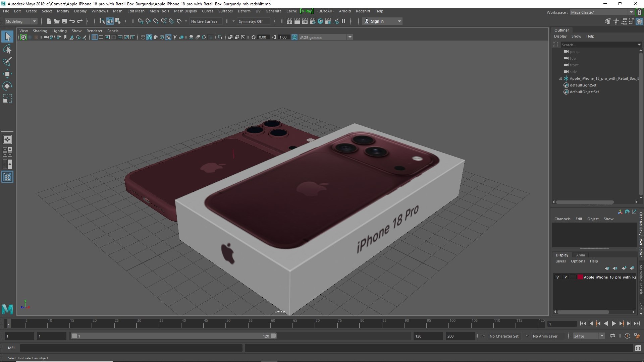Select the arrow Select tool

pyautogui.click(x=7, y=37)
